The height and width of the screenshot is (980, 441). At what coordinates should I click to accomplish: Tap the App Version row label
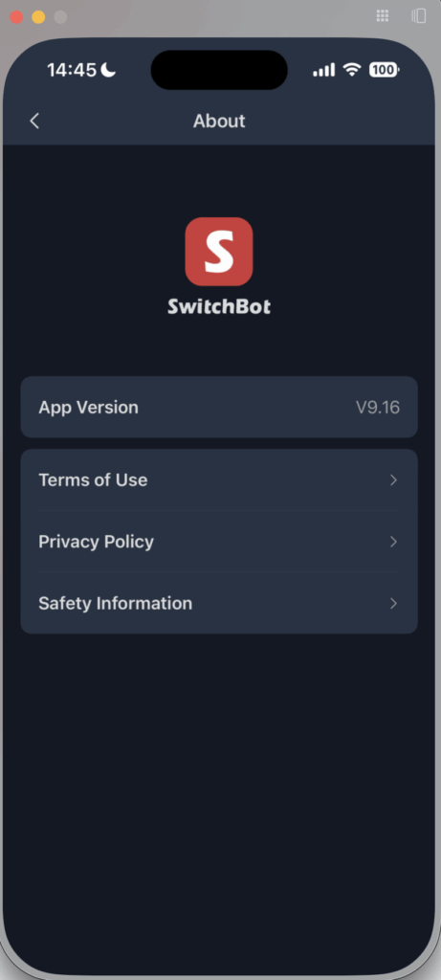(x=89, y=408)
